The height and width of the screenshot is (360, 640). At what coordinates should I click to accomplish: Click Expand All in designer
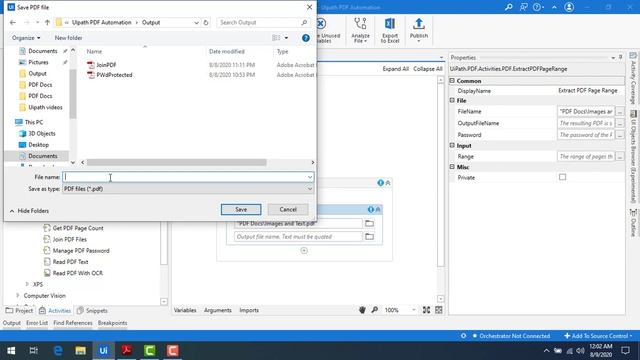coord(396,69)
